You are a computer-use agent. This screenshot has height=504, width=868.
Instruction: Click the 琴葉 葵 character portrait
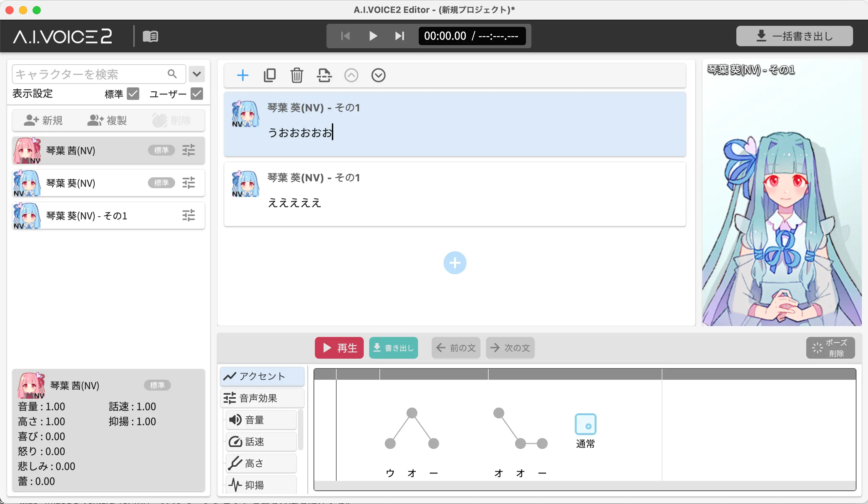[782, 193]
